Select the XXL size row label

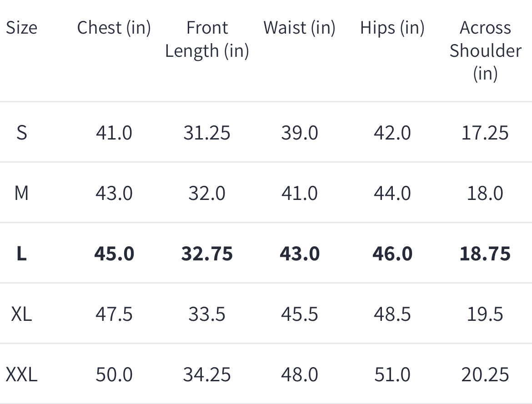[21, 375]
